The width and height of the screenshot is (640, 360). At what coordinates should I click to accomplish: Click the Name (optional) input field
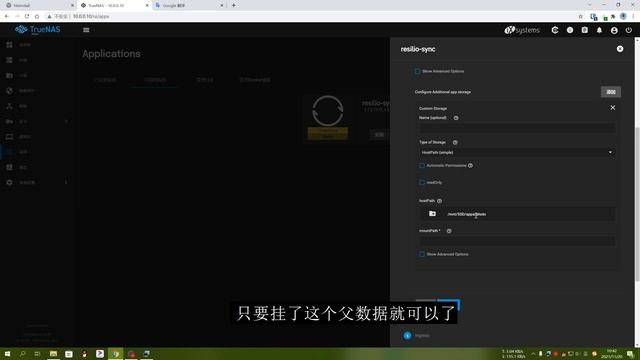click(517, 128)
